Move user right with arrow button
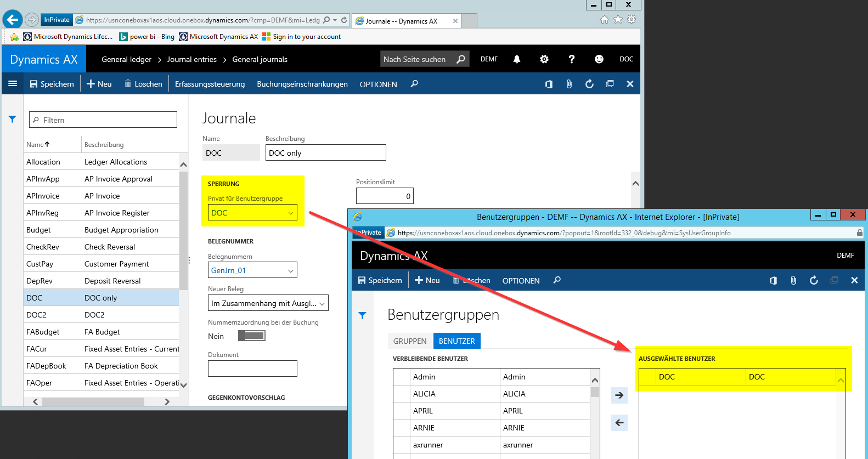The width and height of the screenshot is (868, 459). click(x=619, y=395)
